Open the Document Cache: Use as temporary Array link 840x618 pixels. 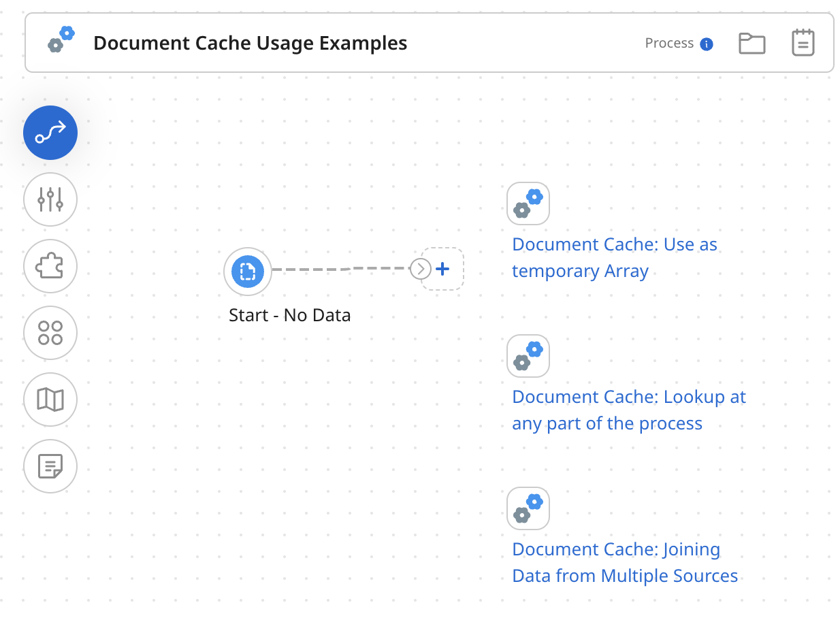coord(615,257)
